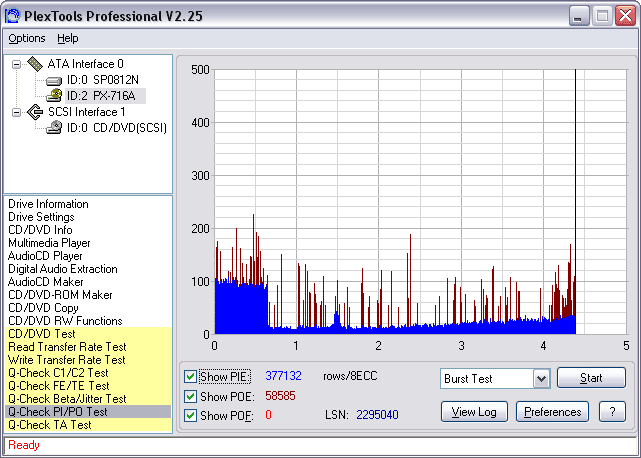Start the test with the Start button
The image size is (641, 458).
pyautogui.click(x=591, y=378)
